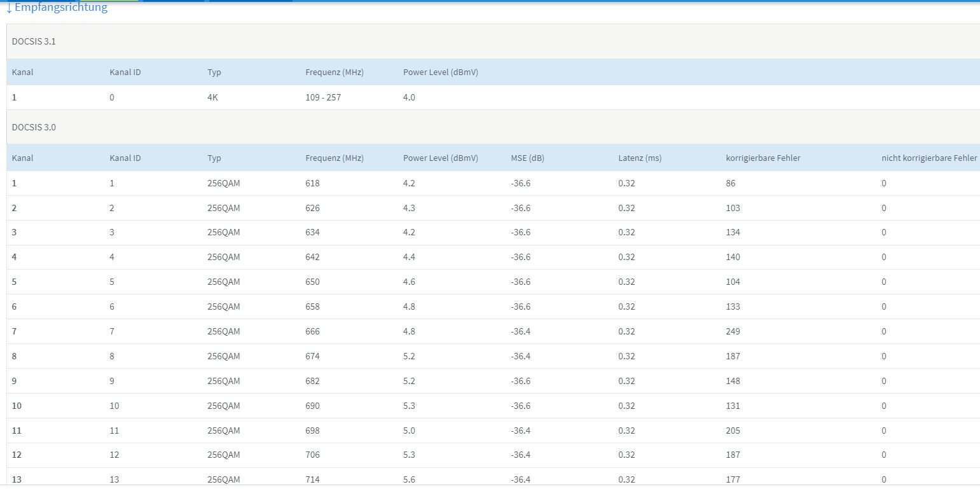Click the Empfangsrichtung section heading
The image size is (980, 489).
[60, 8]
